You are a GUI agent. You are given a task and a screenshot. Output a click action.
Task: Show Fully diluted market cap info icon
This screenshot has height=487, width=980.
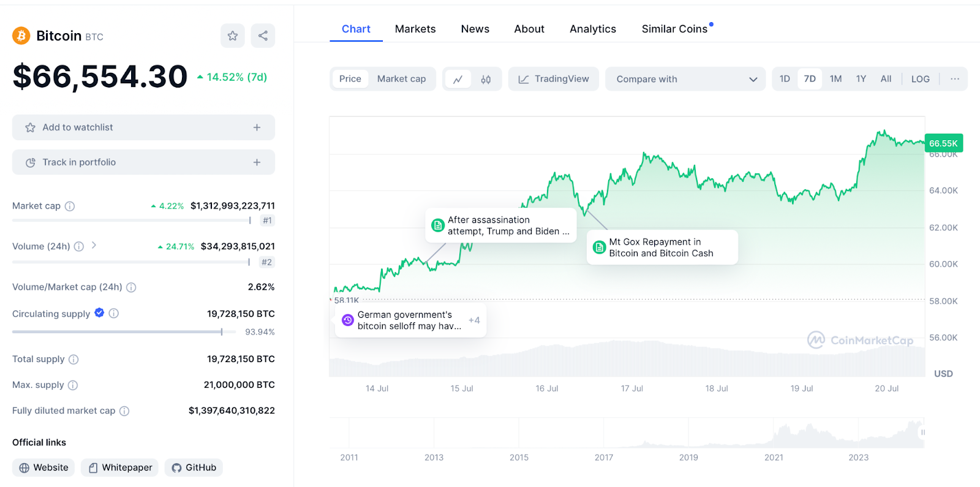coord(124,411)
